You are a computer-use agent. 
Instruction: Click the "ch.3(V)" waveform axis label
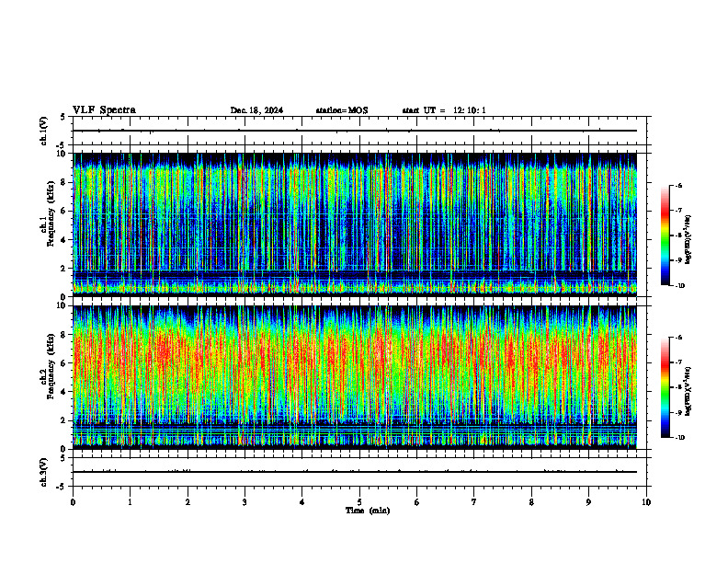click(43, 472)
